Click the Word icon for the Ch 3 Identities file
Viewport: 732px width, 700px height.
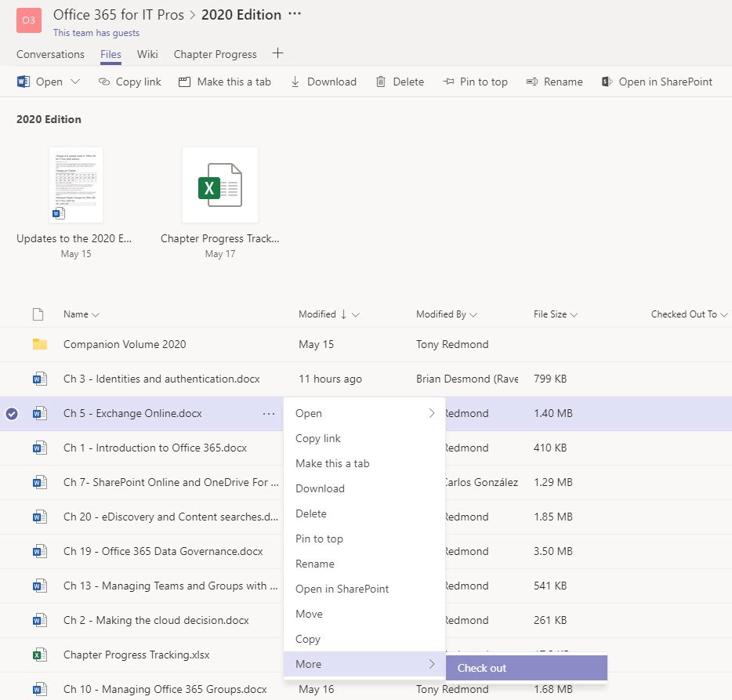pos(40,379)
